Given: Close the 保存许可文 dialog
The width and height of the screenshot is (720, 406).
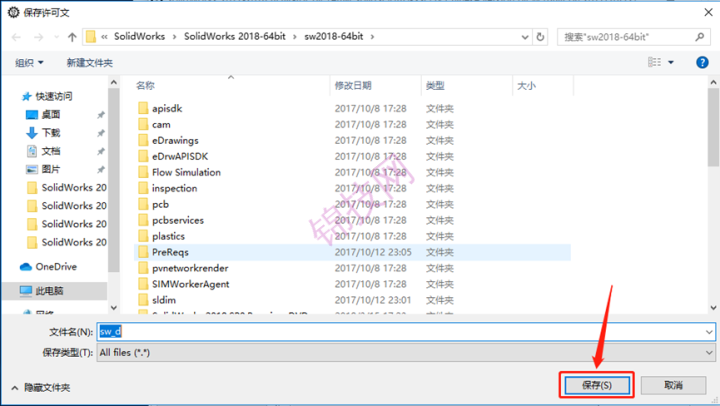Looking at the screenshot, I should [x=709, y=12].
